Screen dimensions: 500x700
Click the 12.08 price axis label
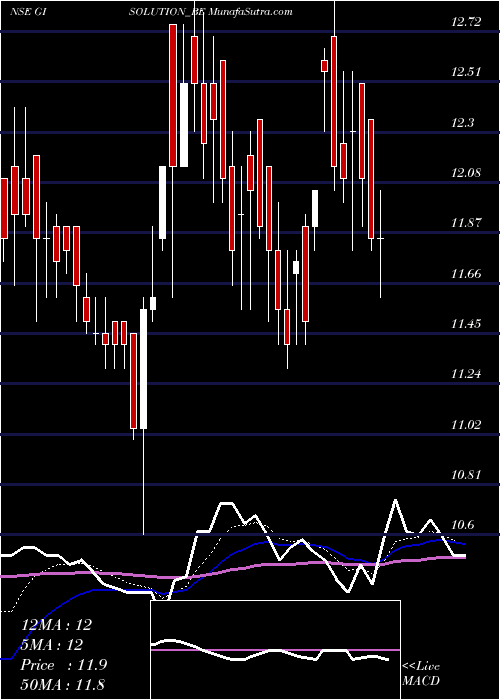[466, 172]
